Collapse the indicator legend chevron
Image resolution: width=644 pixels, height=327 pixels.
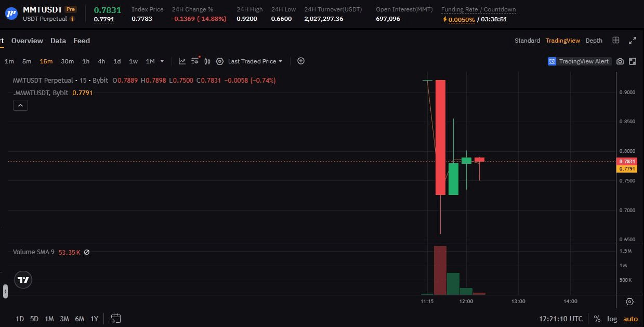tap(20, 106)
